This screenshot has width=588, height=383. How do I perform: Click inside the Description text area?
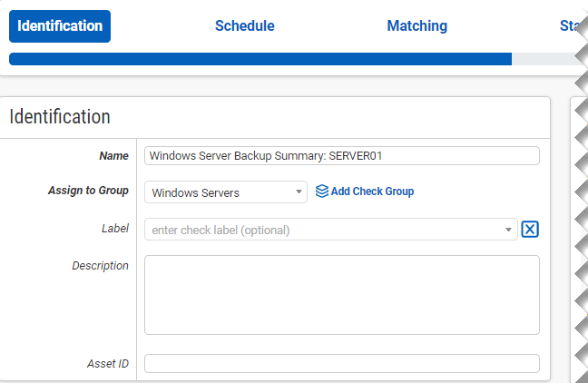coord(341,295)
